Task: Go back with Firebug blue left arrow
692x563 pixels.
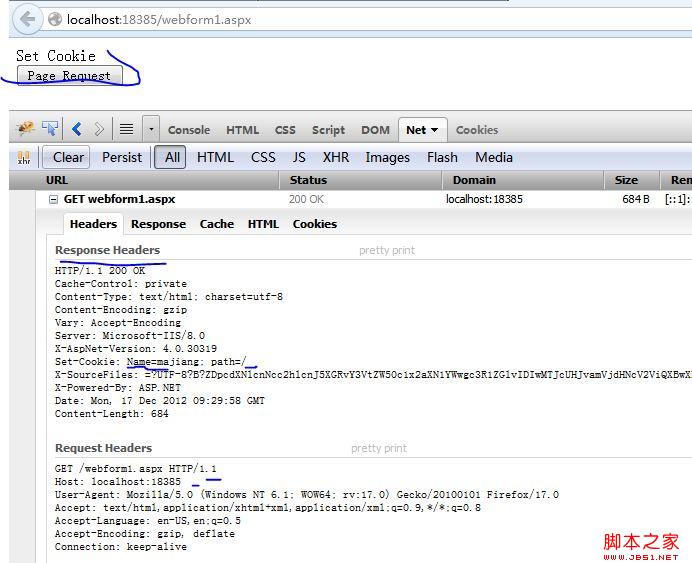Action: coord(77,129)
